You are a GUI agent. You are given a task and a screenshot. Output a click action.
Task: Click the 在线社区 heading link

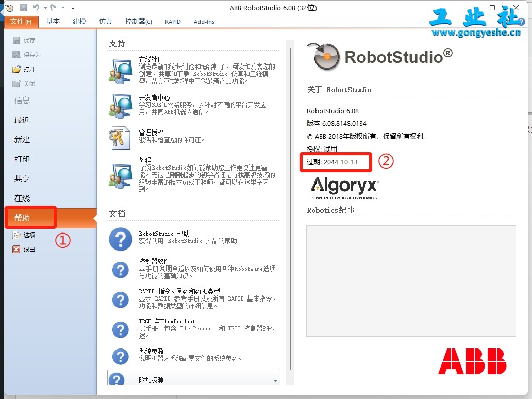[x=152, y=59]
